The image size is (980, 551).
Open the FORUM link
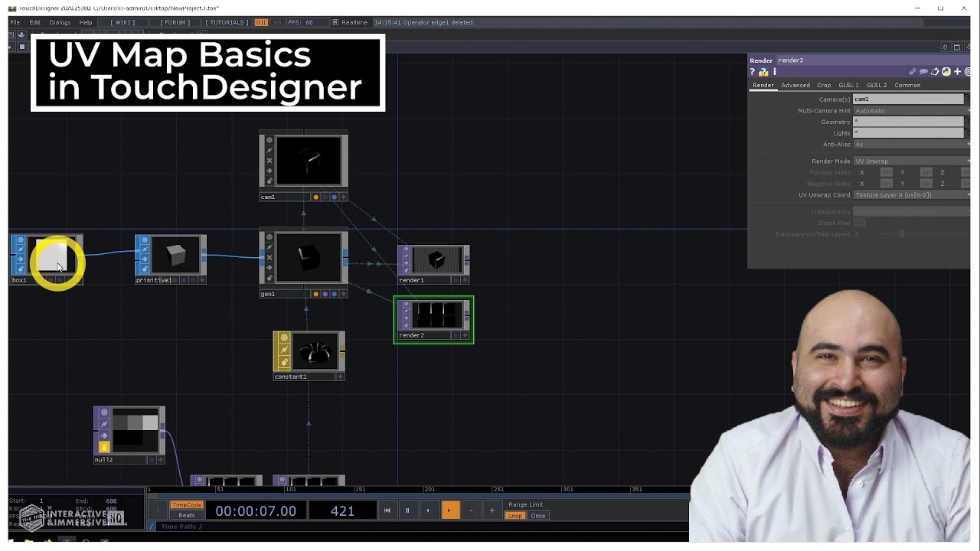(x=175, y=22)
